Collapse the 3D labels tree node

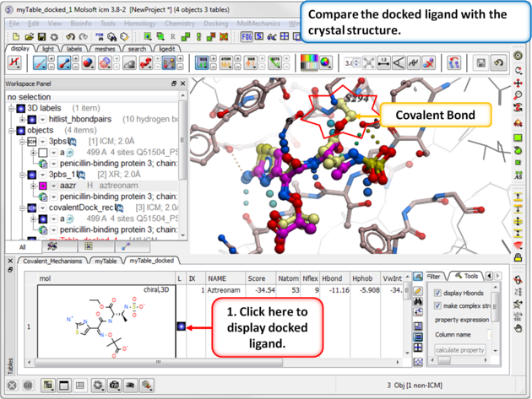[11, 108]
